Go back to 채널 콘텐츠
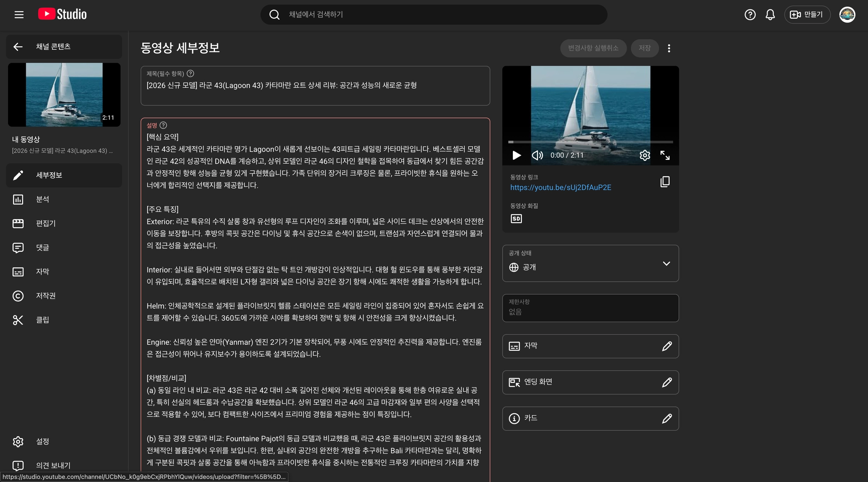The image size is (868, 482). [x=18, y=47]
